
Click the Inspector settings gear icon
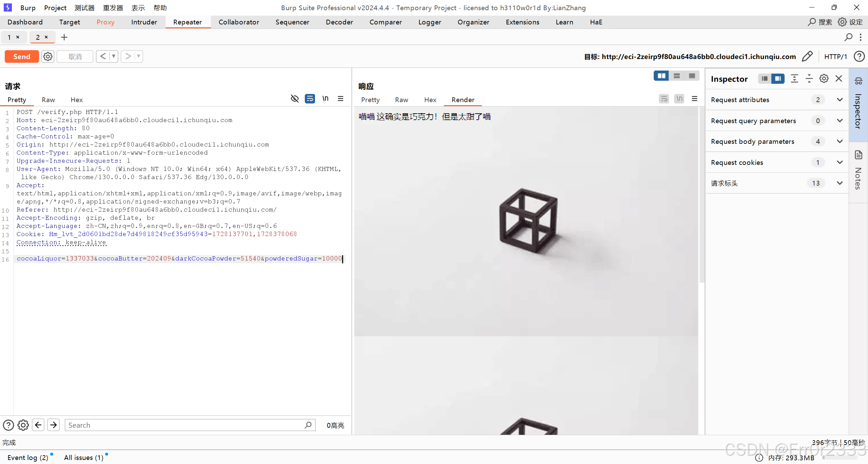tap(824, 79)
